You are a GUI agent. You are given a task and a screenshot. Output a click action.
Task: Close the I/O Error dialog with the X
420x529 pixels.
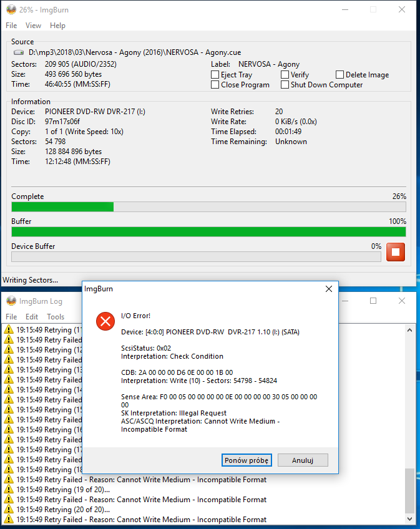pyautogui.click(x=329, y=289)
